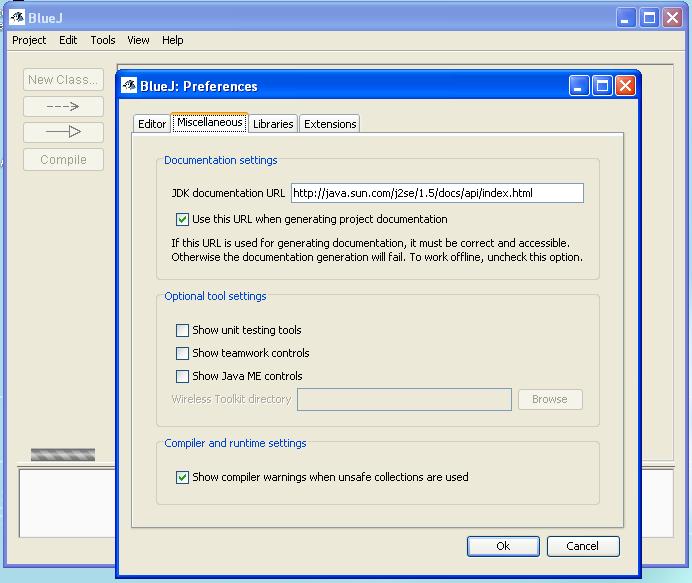692x583 pixels.
Task: Minimize the Preferences dialog
Action: pyautogui.click(x=579, y=86)
